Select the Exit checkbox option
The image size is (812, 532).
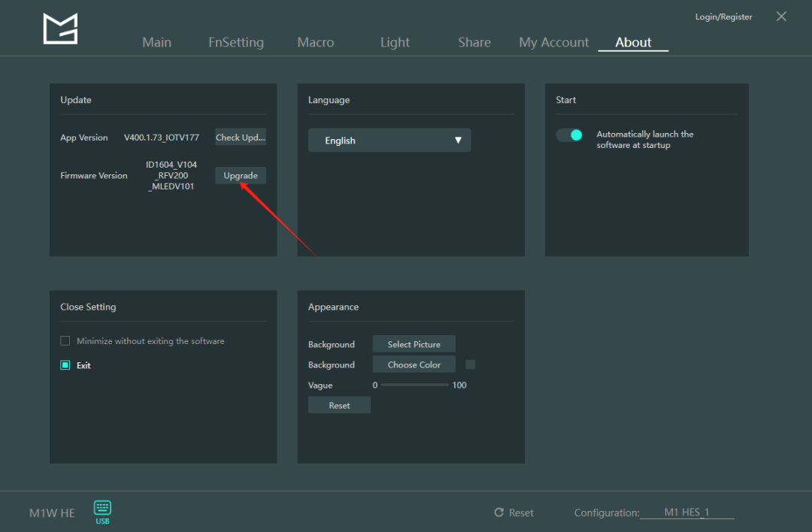click(x=65, y=365)
